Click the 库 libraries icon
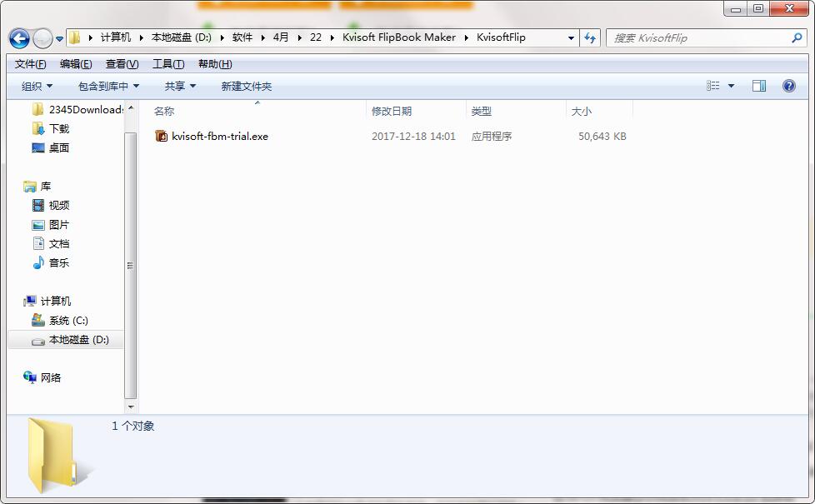Viewport: 815px width, 504px height. (x=30, y=186)
